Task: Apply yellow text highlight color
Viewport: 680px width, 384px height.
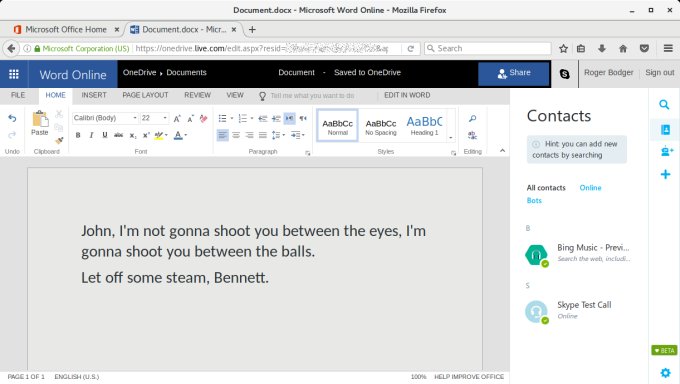Action: click(x=159, y=135)
